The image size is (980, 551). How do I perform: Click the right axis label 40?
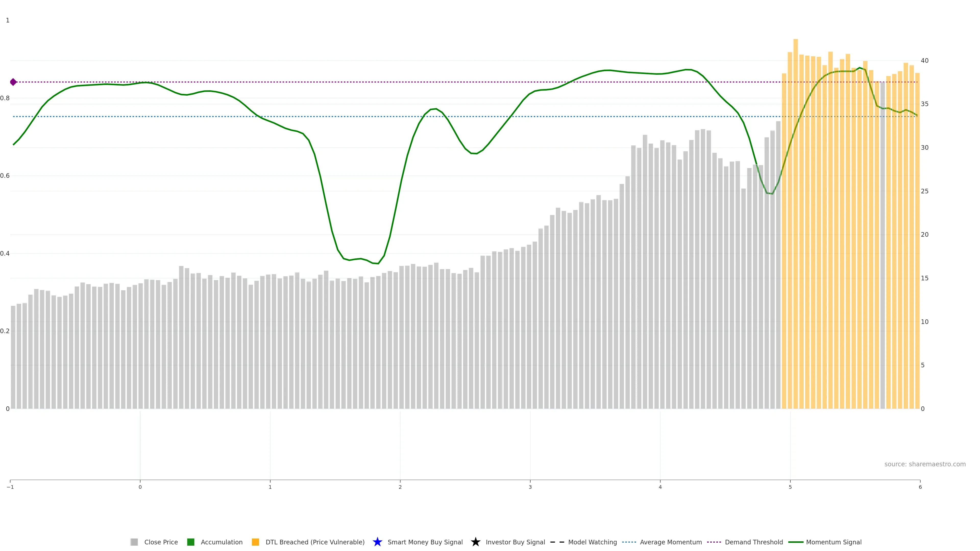point(924,60)
